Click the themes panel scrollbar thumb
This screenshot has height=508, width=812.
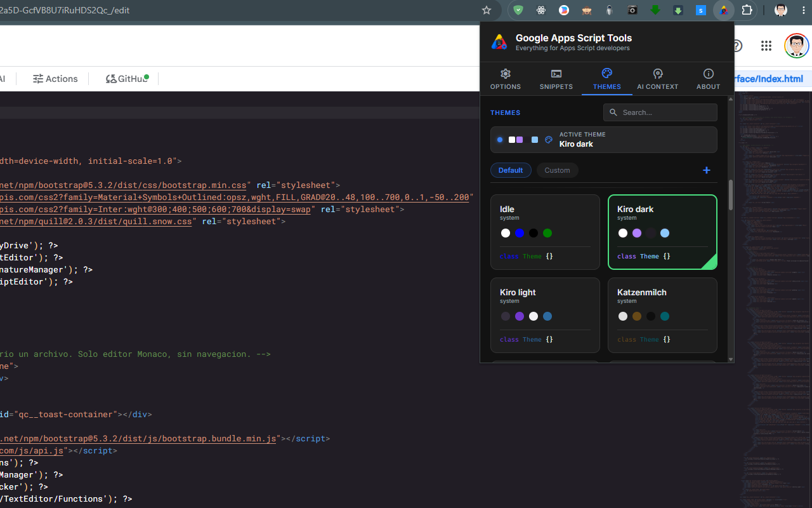point(731,195)
